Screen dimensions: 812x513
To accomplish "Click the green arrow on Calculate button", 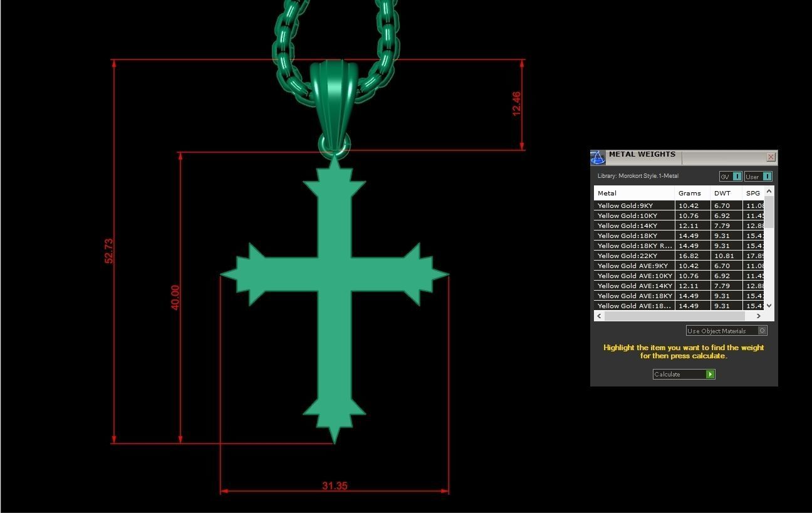I will [710, 374].
